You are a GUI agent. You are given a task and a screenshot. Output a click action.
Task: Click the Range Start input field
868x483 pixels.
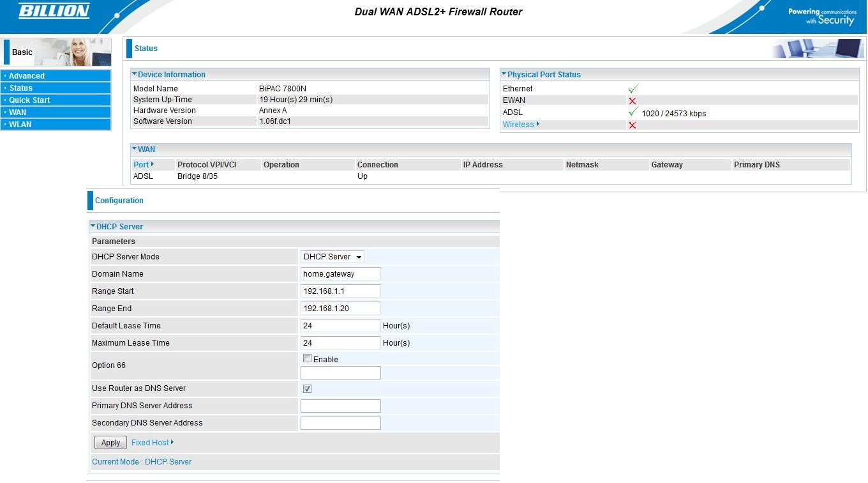(x=341, y=291)
